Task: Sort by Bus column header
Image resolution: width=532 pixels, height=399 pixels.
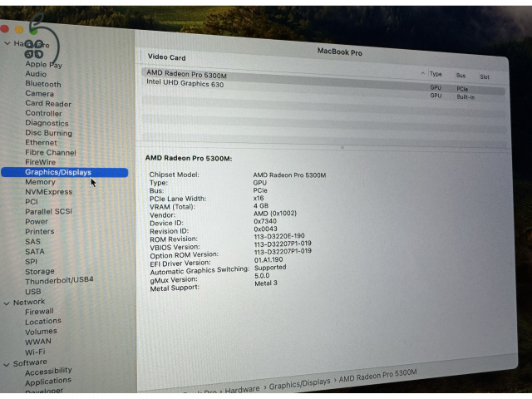Action: 461,76
